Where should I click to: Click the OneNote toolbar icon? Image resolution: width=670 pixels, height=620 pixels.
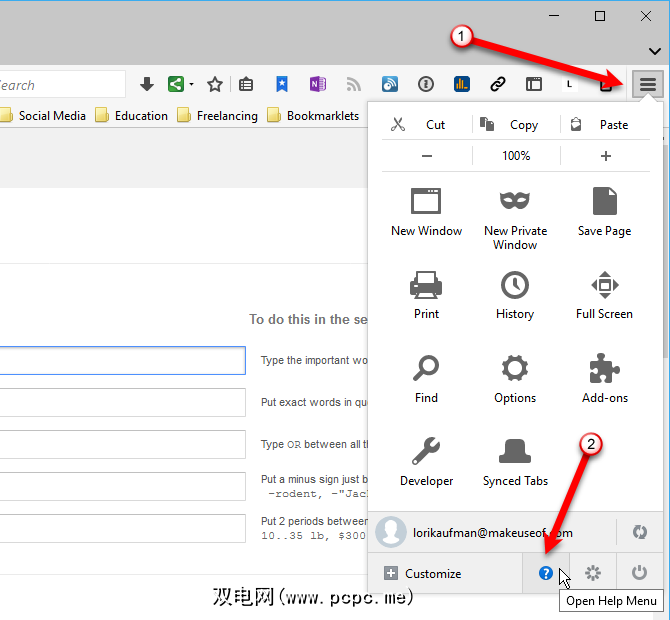point(318,85)
